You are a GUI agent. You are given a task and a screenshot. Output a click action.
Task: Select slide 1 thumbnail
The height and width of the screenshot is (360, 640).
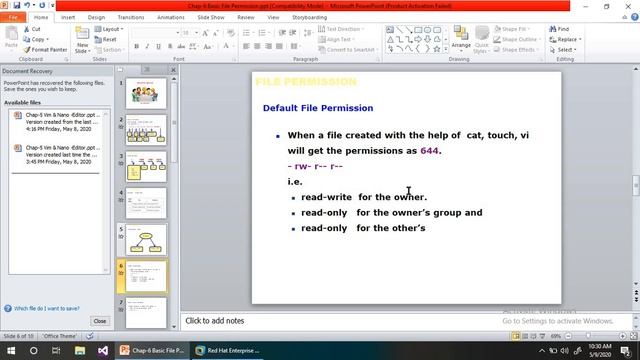pos(146,93)
